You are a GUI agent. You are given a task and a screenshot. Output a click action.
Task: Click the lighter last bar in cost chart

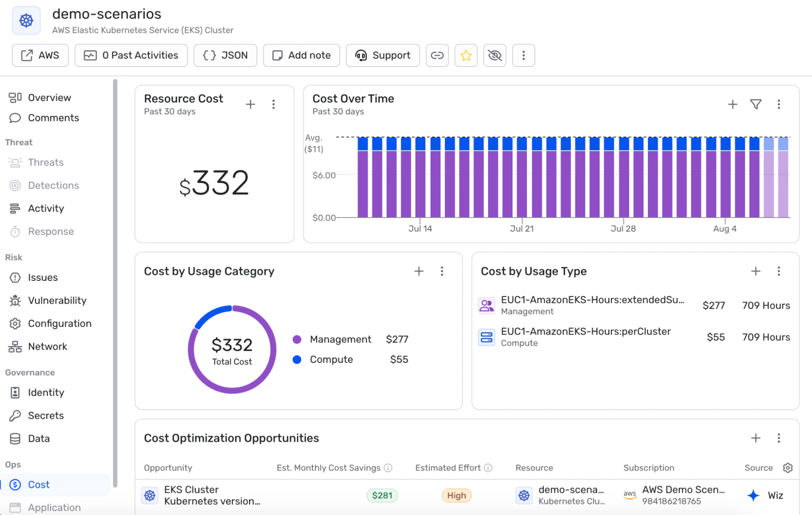coord(783,177)
